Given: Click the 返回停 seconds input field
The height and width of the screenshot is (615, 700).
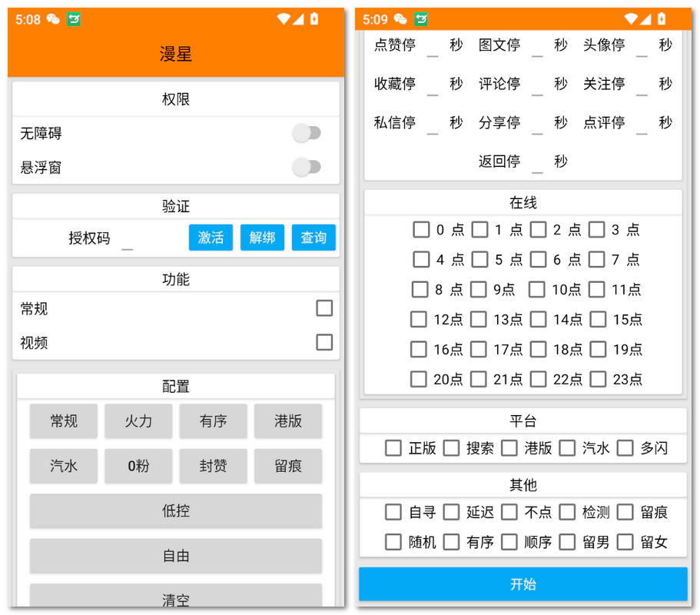Looking at the screenshot, I should 537,163.
